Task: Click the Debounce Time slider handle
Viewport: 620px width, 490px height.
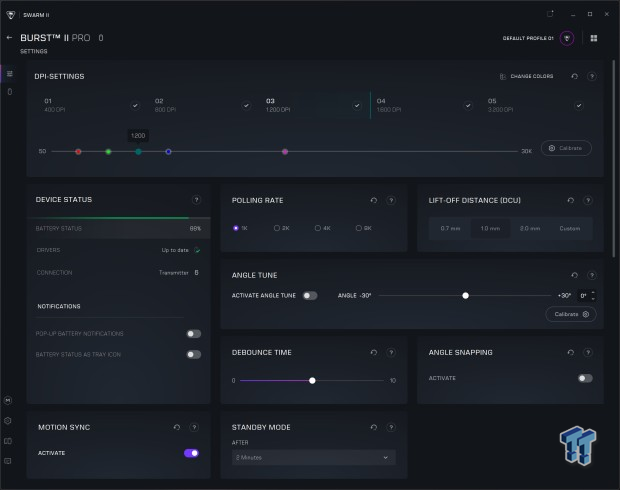Action: pos(313,380)
